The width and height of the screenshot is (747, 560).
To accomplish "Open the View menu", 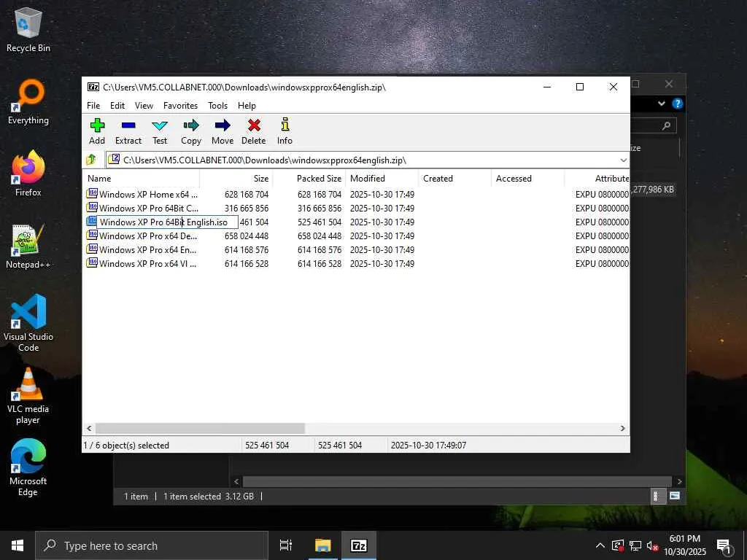I will pyautogui.click(x=144, y=105).
